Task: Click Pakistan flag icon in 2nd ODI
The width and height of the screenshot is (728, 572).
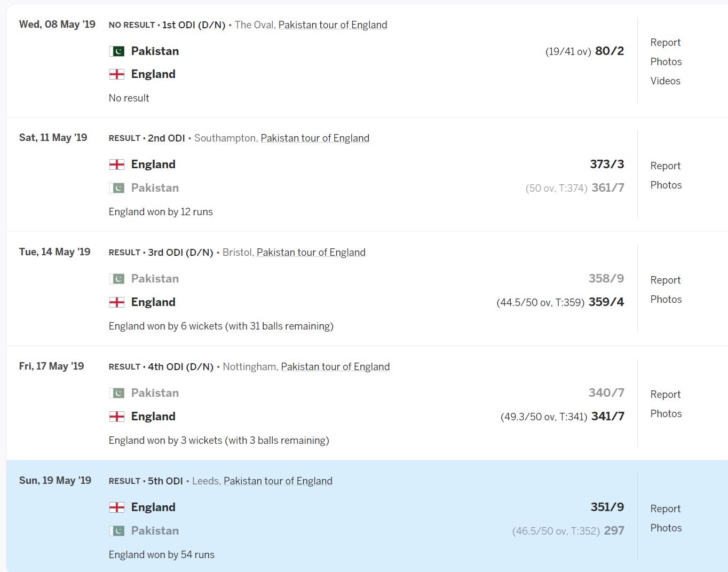Action: coord(117,188)
